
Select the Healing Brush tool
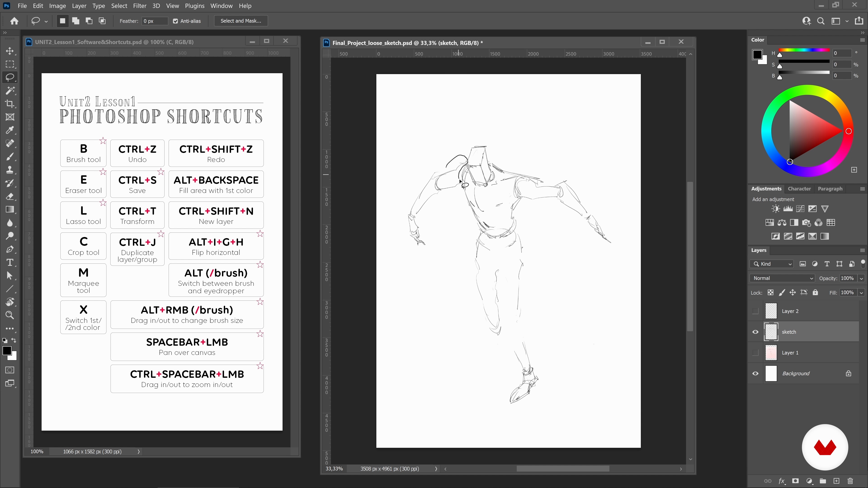[10, 143]
